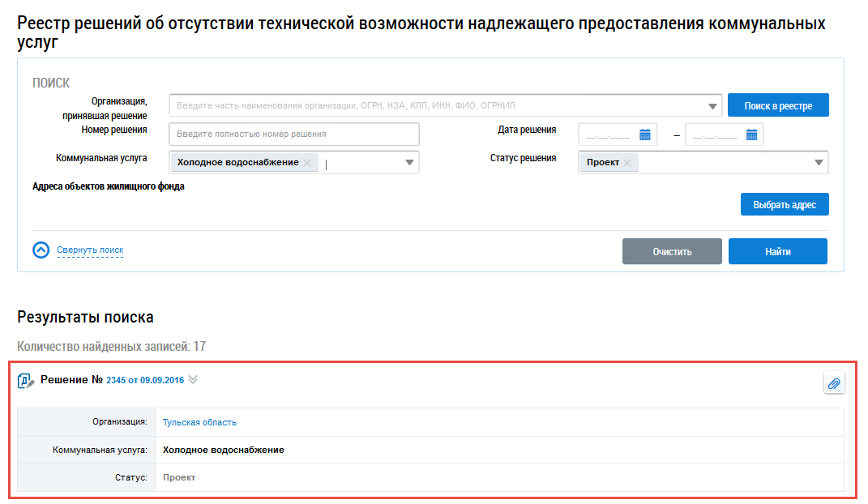Open the Тульская область organization link
Screen dimensions: 868x504
tap(199, 422)
